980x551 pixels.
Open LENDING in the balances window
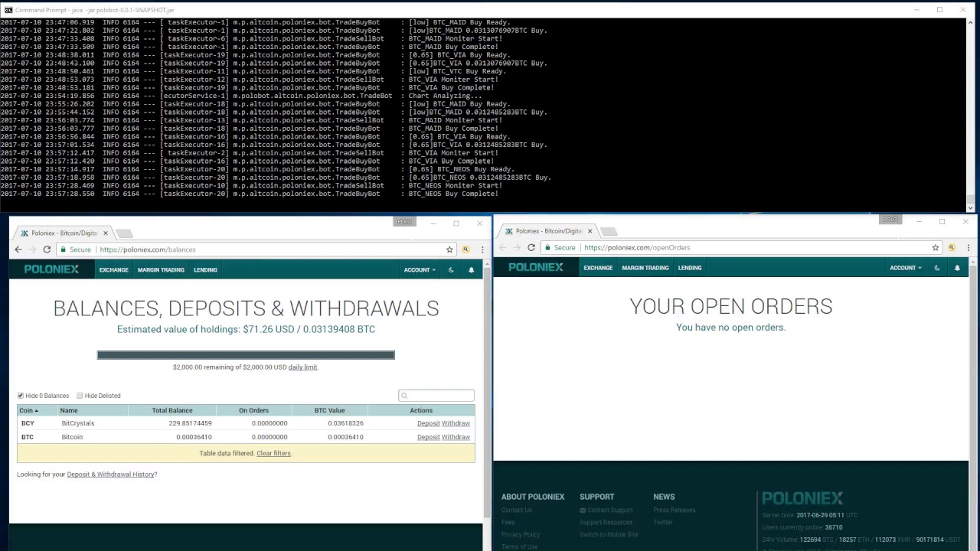click(x=205, y=269)
